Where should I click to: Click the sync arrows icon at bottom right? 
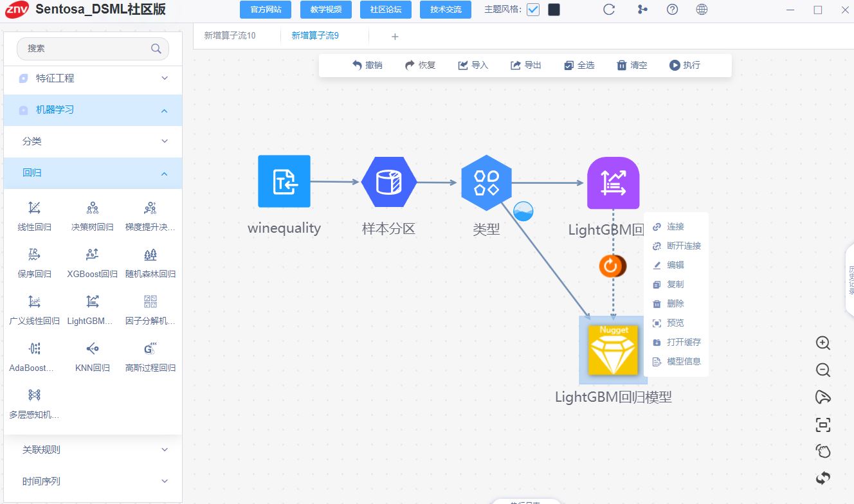point(823,478)
